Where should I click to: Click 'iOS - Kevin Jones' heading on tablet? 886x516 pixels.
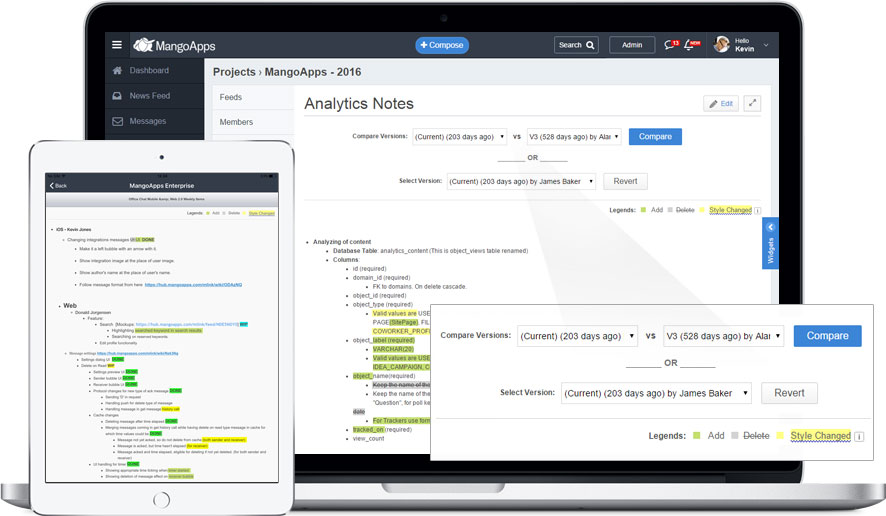point(73,229)
